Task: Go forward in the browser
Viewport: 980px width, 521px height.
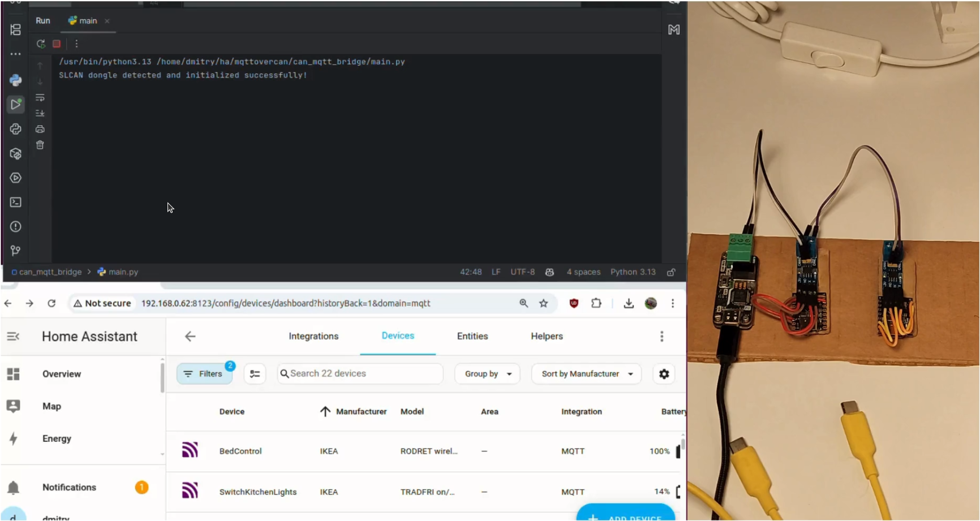Action: 29,303
